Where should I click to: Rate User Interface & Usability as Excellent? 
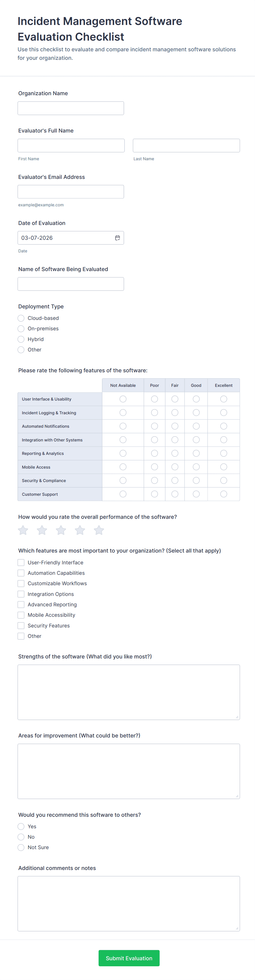click(223, 399)
